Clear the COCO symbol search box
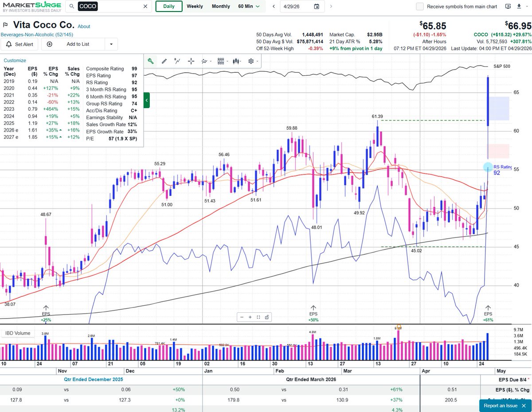This screenshot has height=412, width=532. (145, 6)
